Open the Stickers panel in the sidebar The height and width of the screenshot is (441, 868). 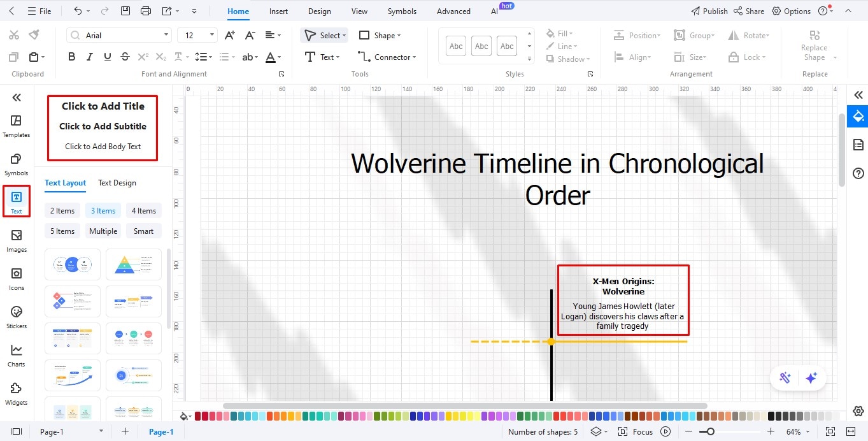pos(17,317)
